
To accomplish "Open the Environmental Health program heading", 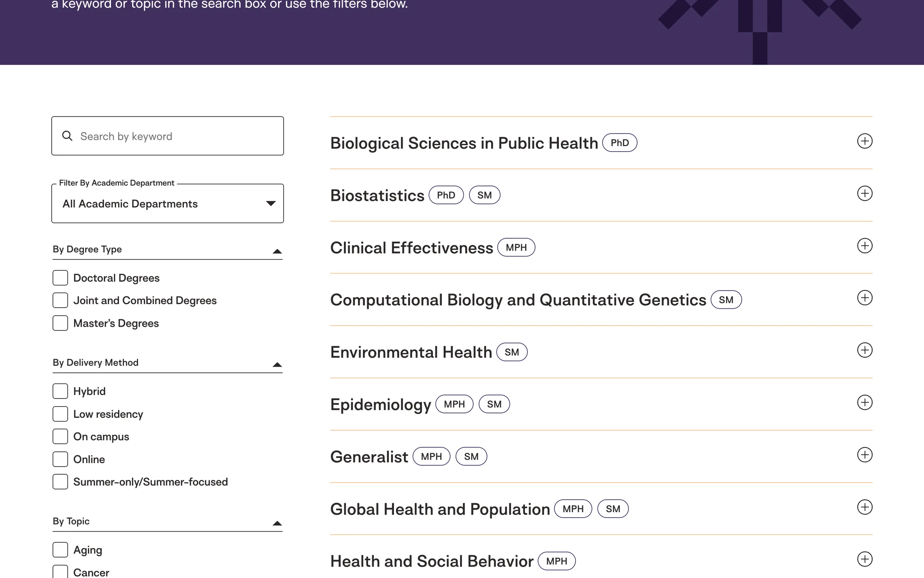I will click(x=411, y=352).
